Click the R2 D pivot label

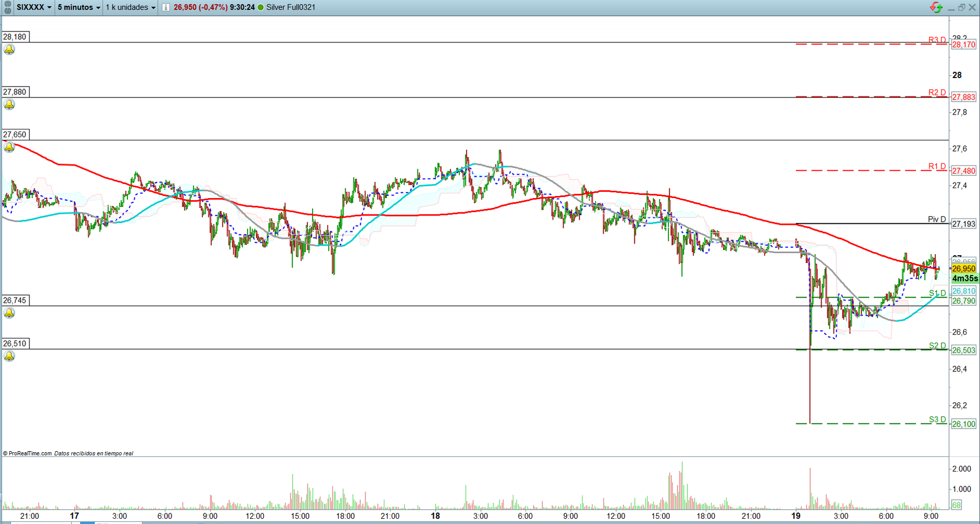point(937,93)
